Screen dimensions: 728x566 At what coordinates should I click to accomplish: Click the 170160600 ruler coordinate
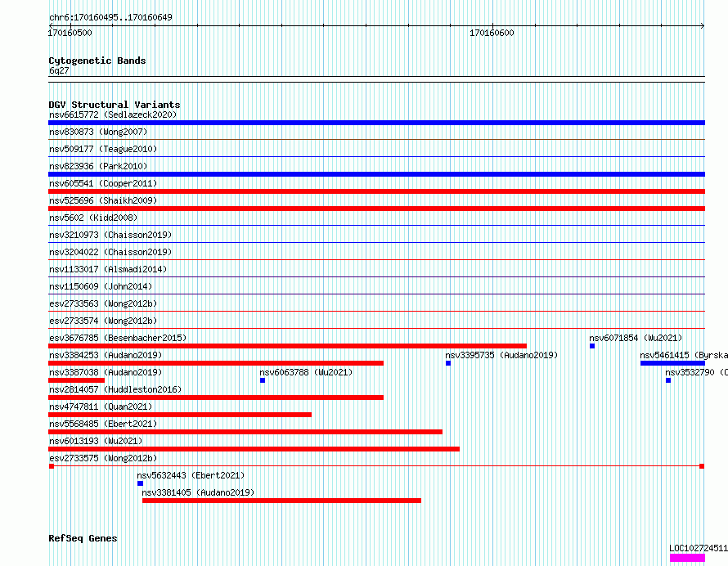[x=492, y=33]
